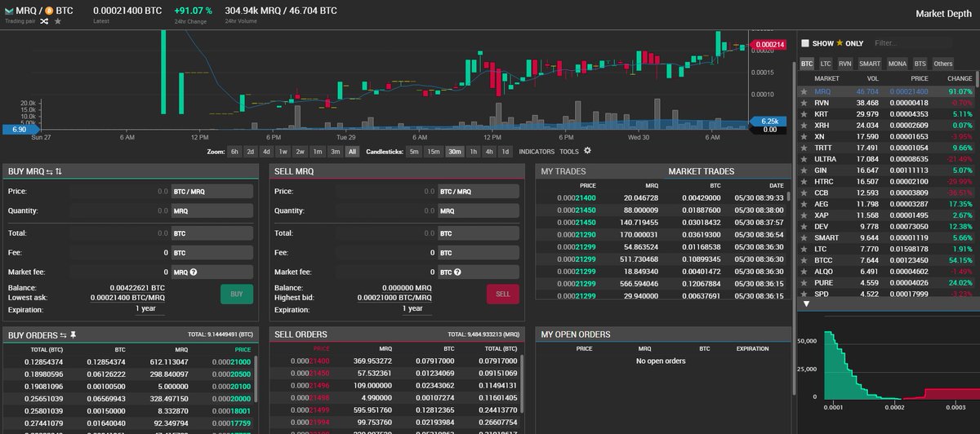Click the green BUY button
Screen dimensions: 980x434
point(237,294)
